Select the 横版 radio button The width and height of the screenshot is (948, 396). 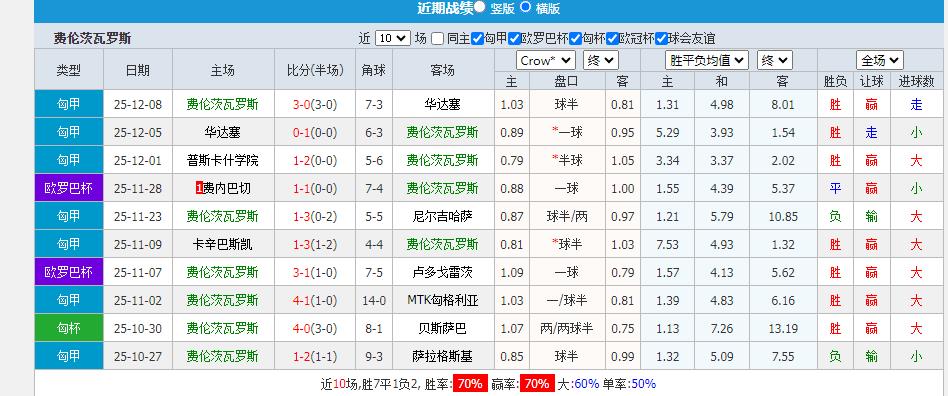[x=525, y=7]
